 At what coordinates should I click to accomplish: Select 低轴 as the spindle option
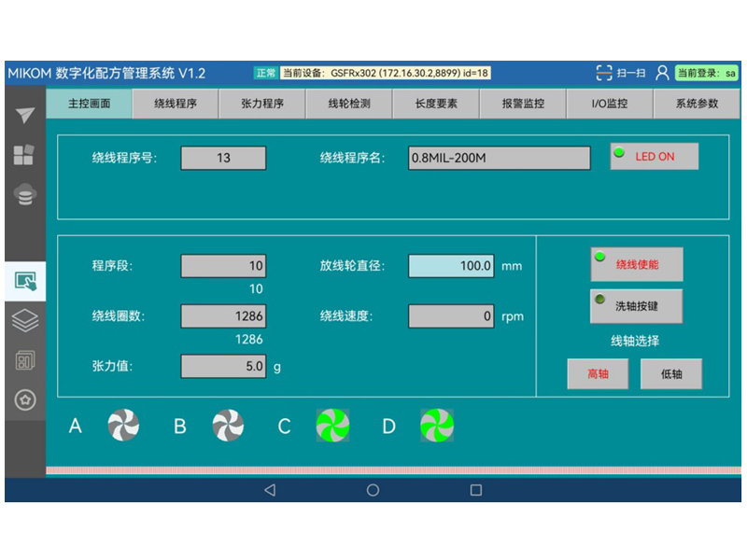pyautogui.click(x=670, y=374)
